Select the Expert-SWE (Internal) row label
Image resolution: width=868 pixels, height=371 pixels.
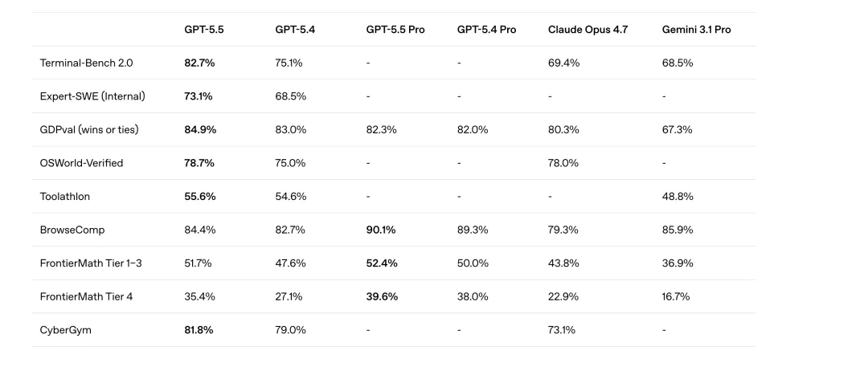pyautogui.click(x=92, y=96)
